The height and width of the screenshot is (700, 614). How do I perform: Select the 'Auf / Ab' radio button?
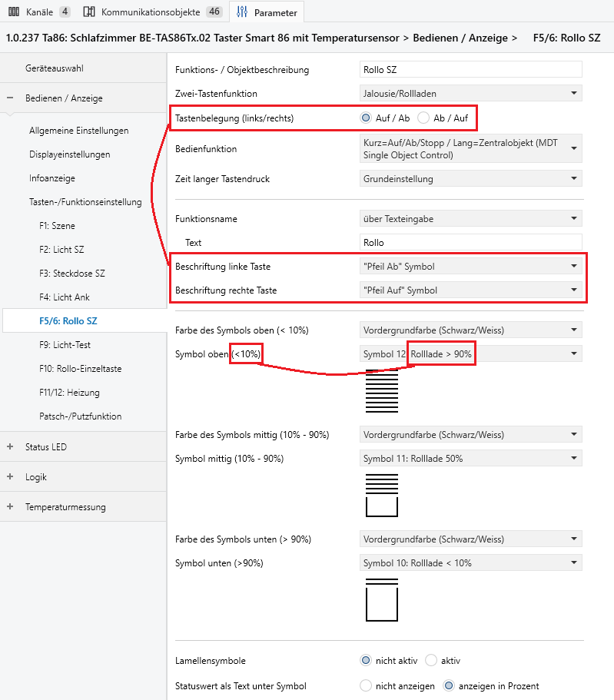click(366, 118)
